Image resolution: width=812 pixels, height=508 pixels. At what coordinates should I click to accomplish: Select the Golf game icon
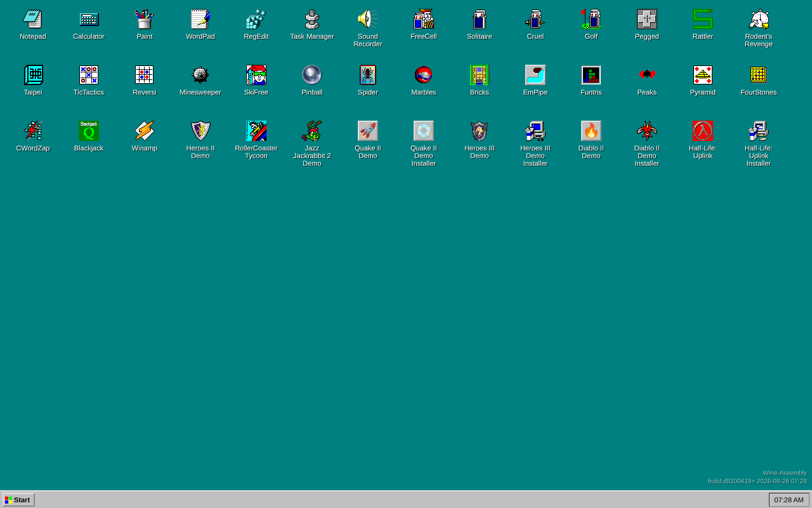[591, 19]
